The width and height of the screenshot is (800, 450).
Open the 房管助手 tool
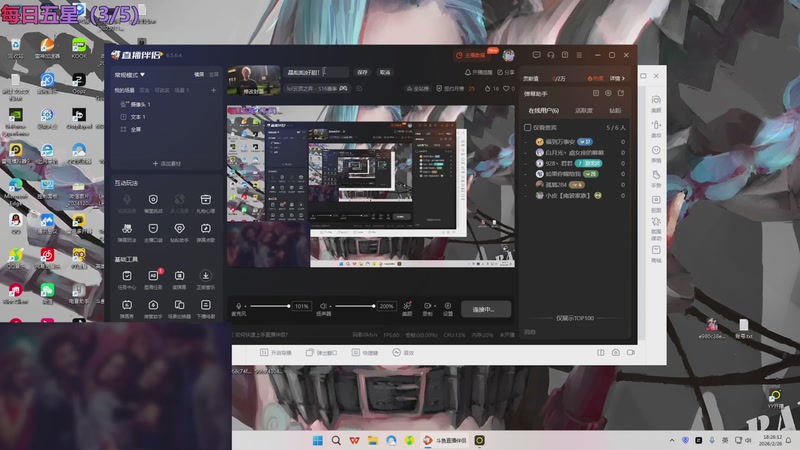coord(153,309)
